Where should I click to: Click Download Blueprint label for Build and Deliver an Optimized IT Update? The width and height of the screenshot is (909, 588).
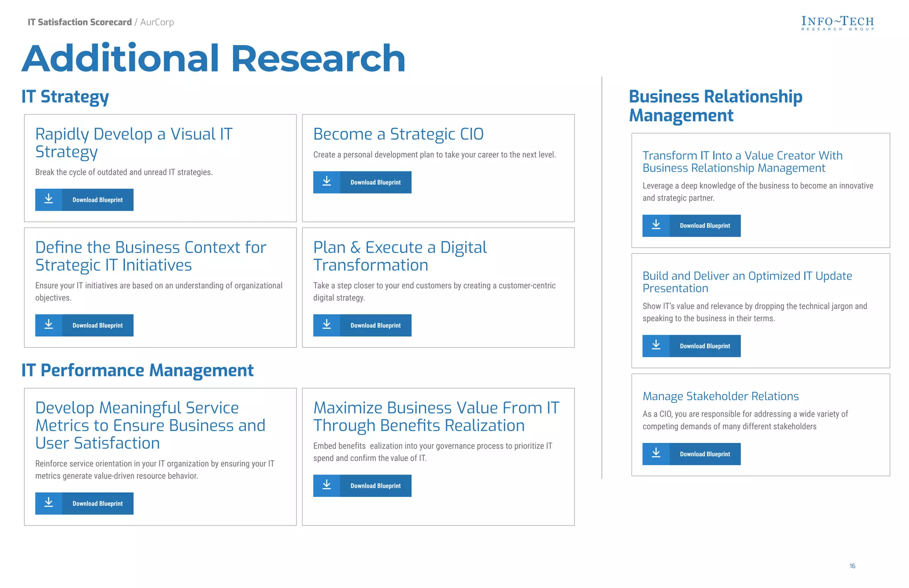(x=705, y=346)
